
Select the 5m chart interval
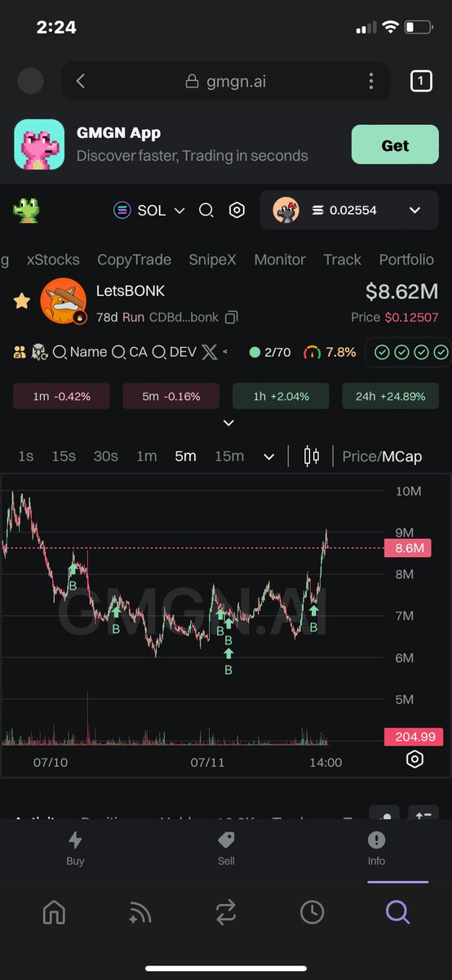tap(185, 456)
